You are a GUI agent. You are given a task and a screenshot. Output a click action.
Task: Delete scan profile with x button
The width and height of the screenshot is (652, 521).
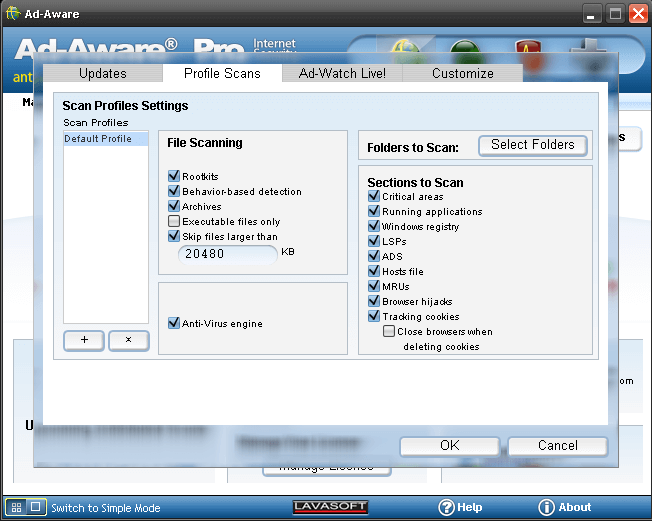128,341
